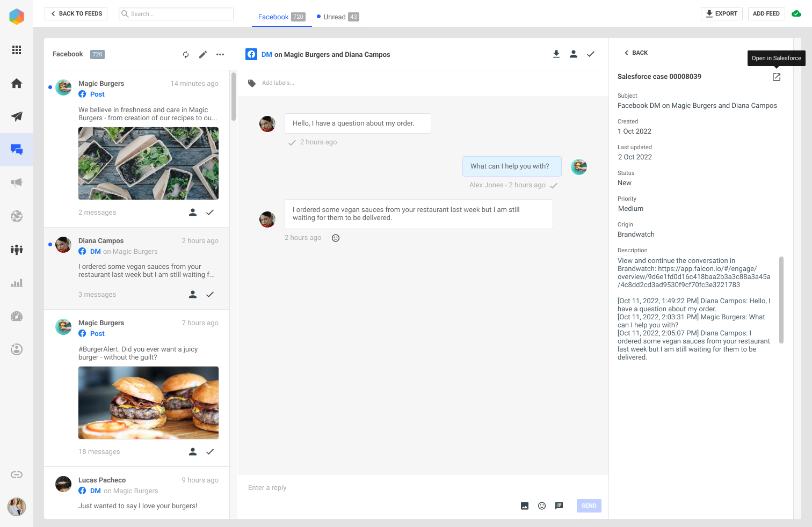
Task: Select the Engage chat bubbles sidebar icon
Action: click(x=17, y=150)
